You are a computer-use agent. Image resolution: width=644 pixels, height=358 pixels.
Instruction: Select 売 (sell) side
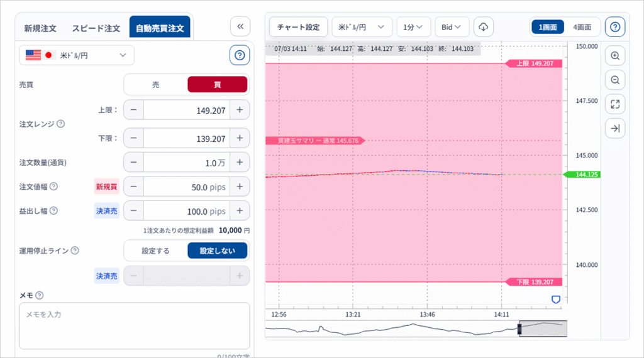coord(156,85)
